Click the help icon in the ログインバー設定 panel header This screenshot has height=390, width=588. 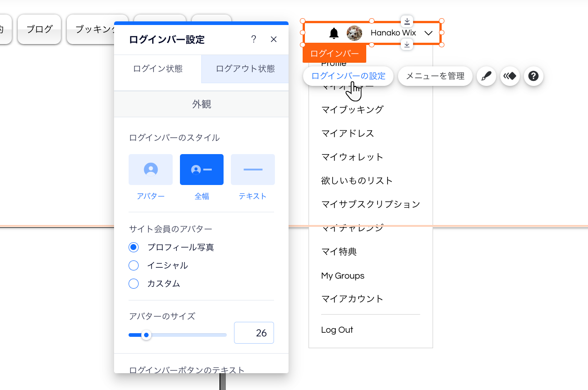(x=254, y=40)
